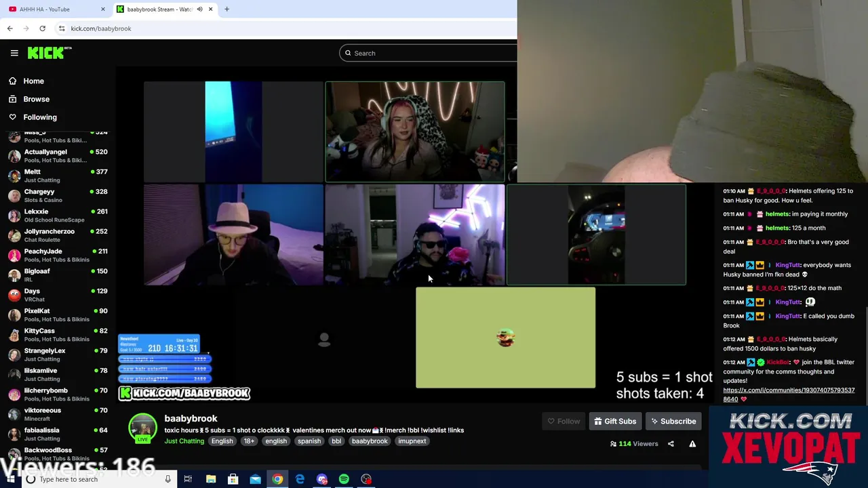Open Browse in sidebar
Screen dimensions: 868x488
click(36, 99)
